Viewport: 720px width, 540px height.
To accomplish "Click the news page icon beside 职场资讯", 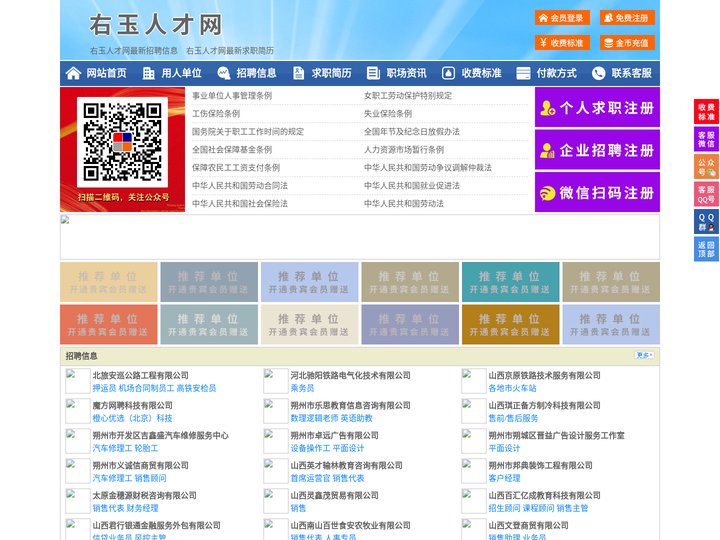I will [373, 73].
